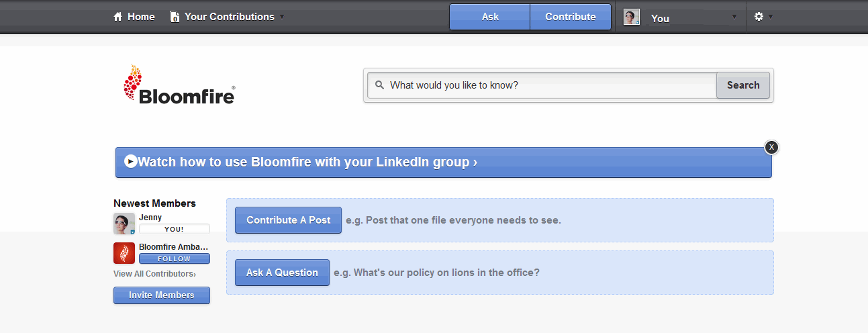The width and height of the screenshot is (868, 333).
Task: Click the play icon on LinkedIn banner
Action: [x=130, y=161]
